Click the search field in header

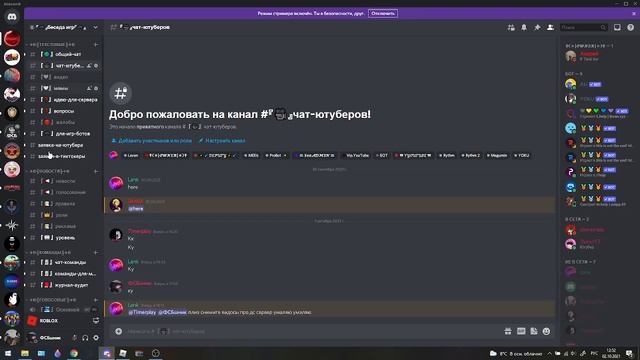tap(583, 27)
